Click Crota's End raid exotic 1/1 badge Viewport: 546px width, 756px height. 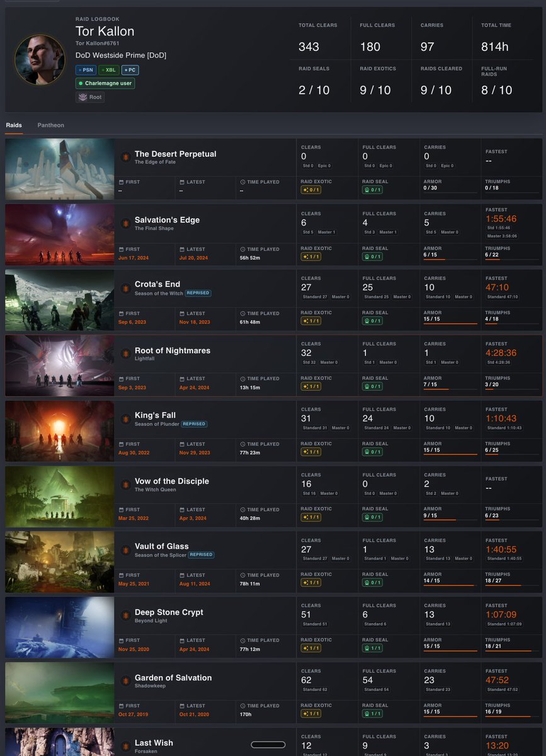pyautogui.click(x=311, y=321)
